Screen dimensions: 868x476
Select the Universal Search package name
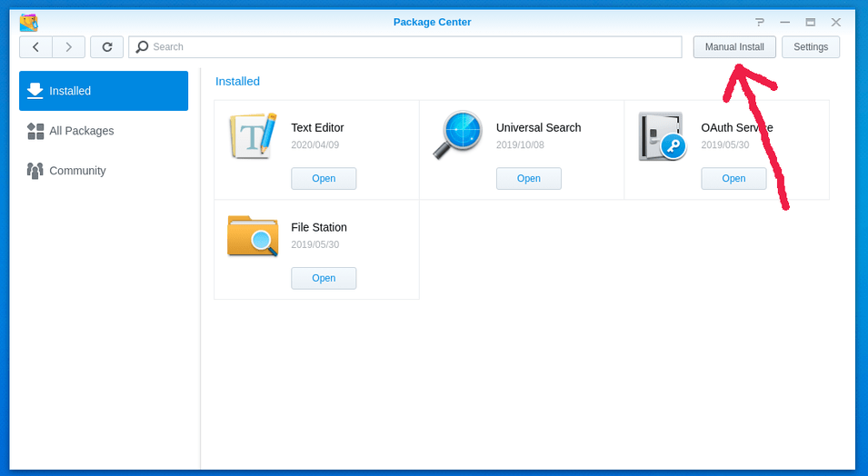tap(539, 127)
